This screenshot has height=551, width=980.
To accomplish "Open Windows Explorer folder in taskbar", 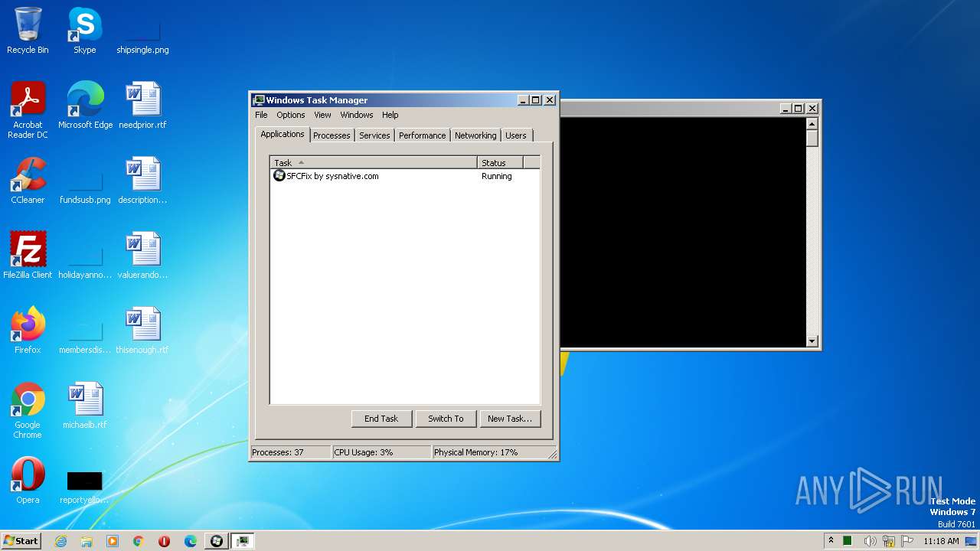I will point(87,541).
